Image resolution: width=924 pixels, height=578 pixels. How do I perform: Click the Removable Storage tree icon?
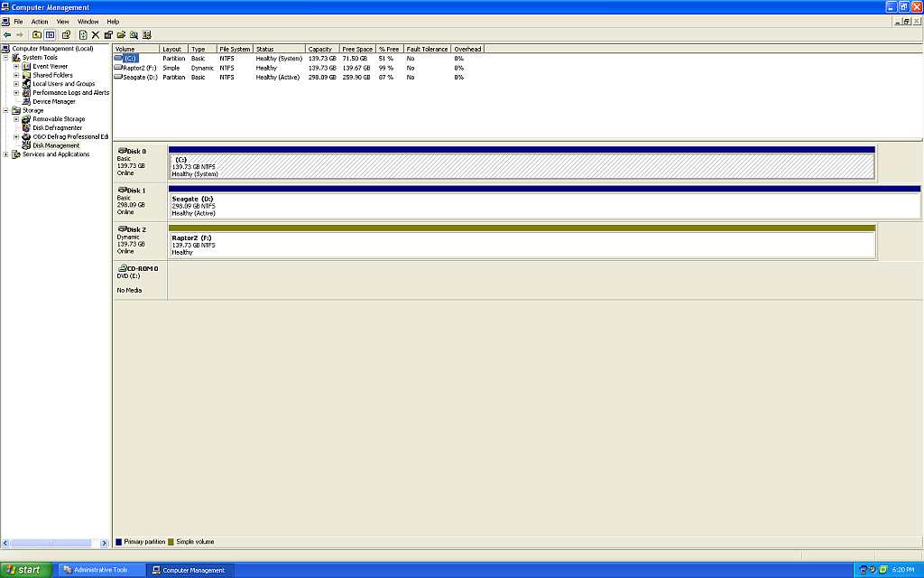coord(26,118)
